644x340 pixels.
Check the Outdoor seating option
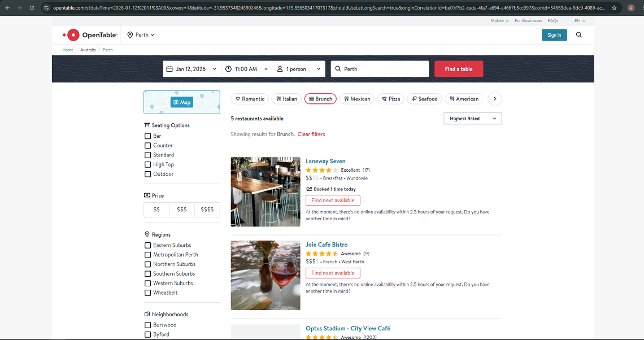point(148,174)
